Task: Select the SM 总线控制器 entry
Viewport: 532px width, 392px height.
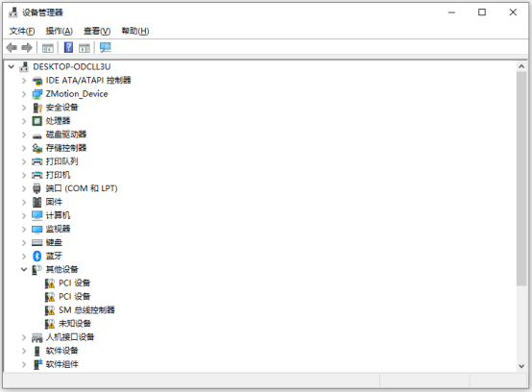Action: [86, 310]
